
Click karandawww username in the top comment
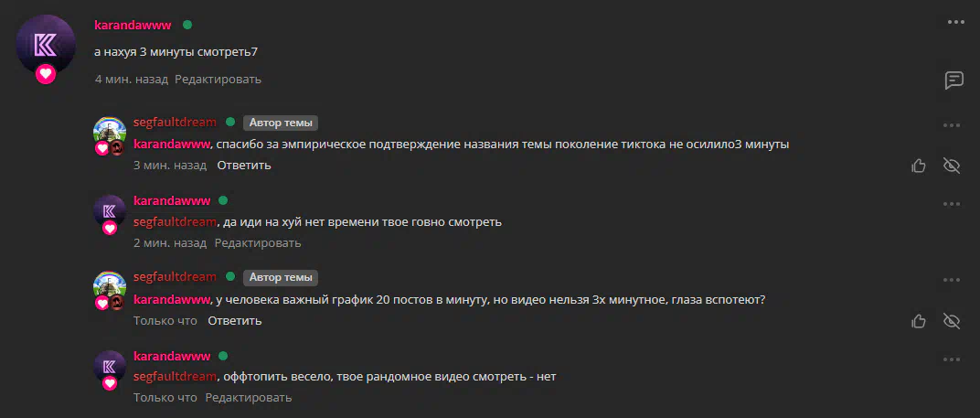133,25
